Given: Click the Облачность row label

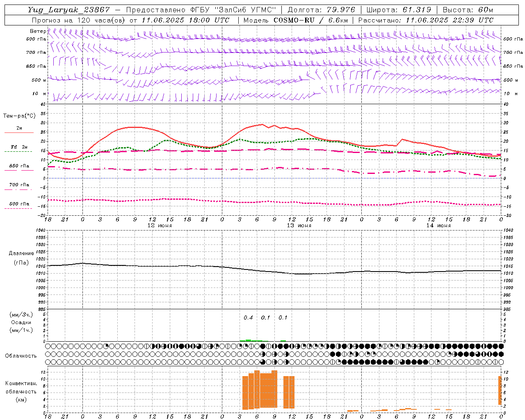Looking at the screenshot, I should pos(21,356).
